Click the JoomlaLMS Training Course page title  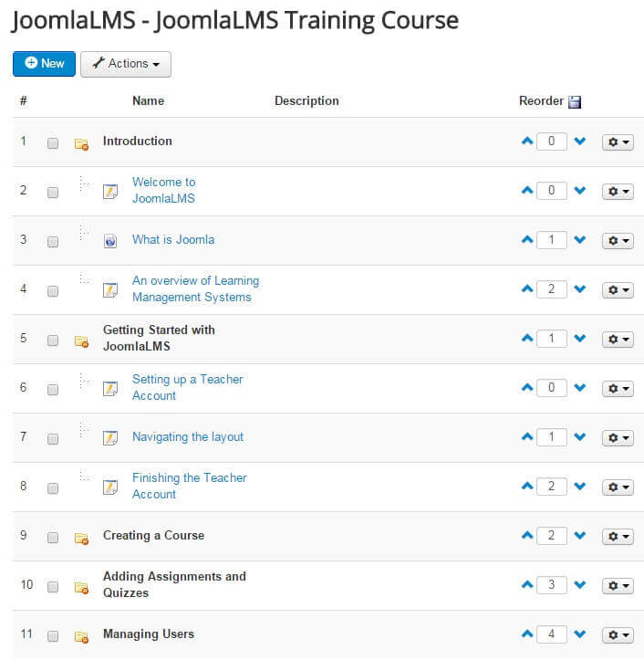coord(234,20)
